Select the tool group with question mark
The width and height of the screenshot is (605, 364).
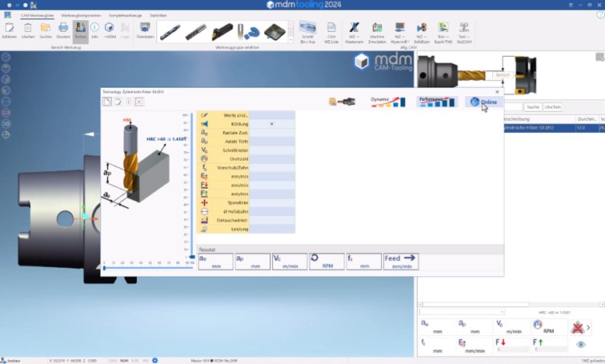point(248,32)
